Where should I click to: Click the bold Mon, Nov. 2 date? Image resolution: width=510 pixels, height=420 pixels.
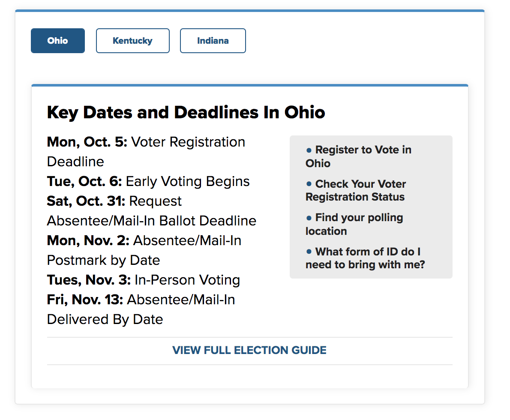[x=88, y=240]
